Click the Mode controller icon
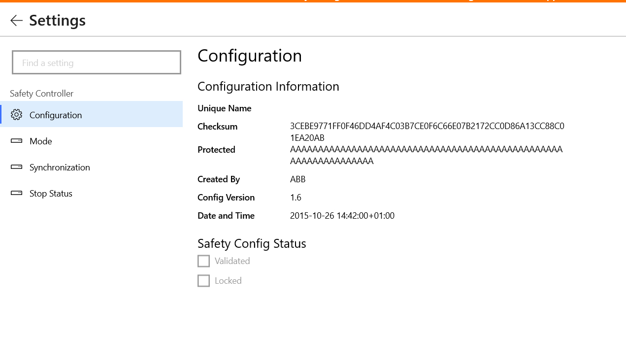This screenshot has width=626, height=364. tap(16, 141)
